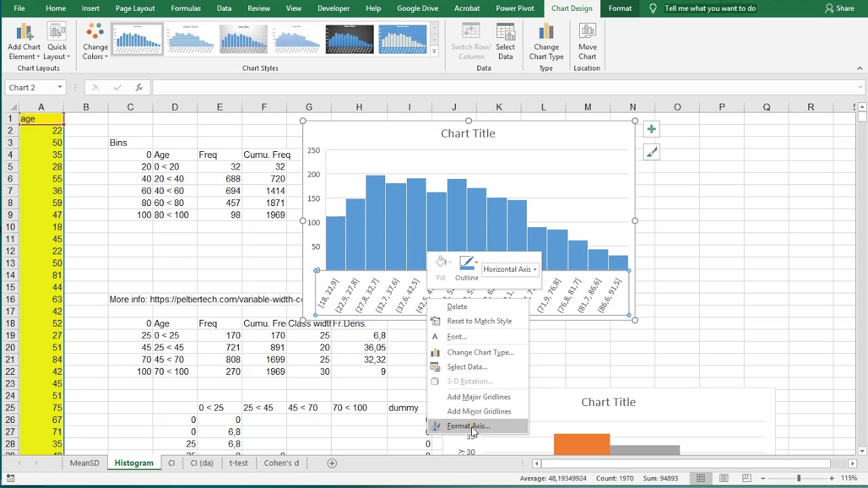
Task: Select the blue background chart style
Action: click(402, 40)
